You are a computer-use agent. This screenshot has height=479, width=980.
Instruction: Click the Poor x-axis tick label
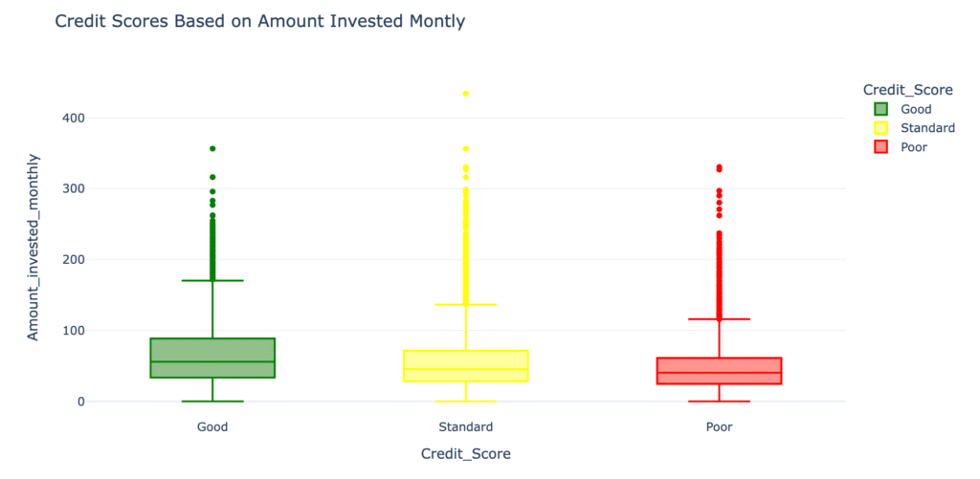pos(720,426)
